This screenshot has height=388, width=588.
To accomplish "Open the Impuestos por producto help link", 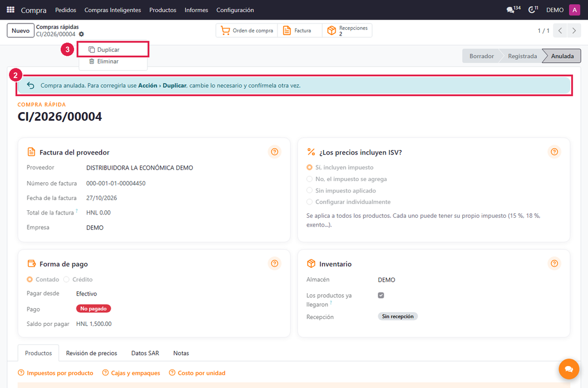I will point(56,373).
